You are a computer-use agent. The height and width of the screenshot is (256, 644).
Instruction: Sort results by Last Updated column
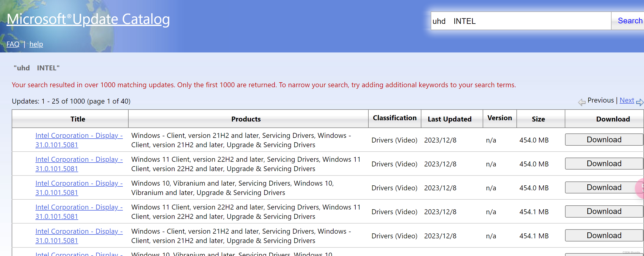click(x=449, y=119)
